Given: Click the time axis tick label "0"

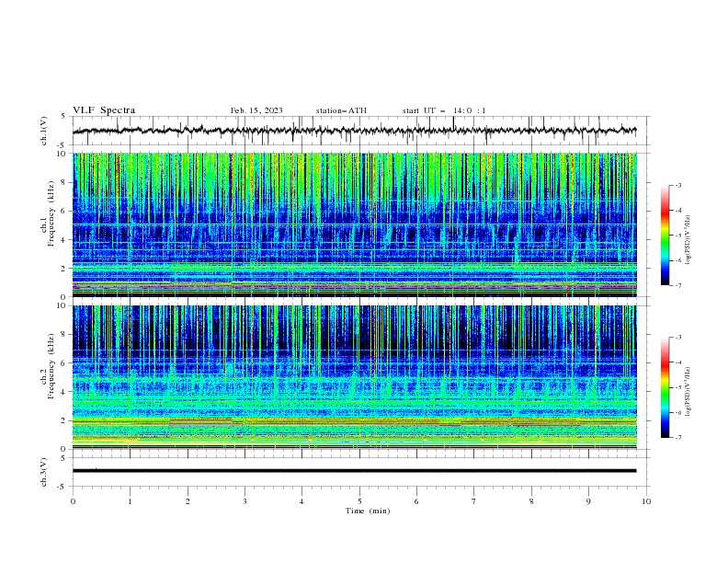Looking at the screenshot, I should [x=73, y=501].
